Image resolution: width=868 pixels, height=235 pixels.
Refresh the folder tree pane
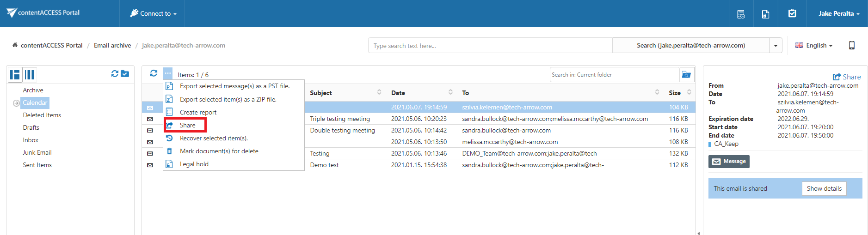[115, 74]
